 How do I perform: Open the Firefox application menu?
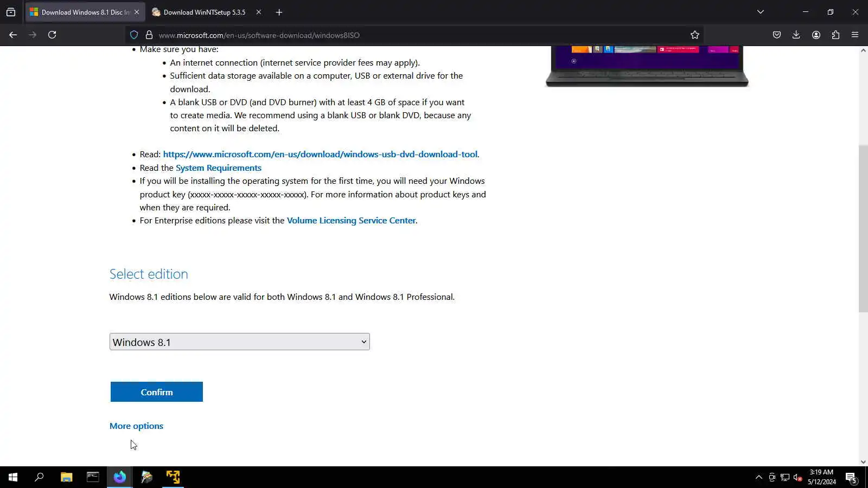(855, 35)
